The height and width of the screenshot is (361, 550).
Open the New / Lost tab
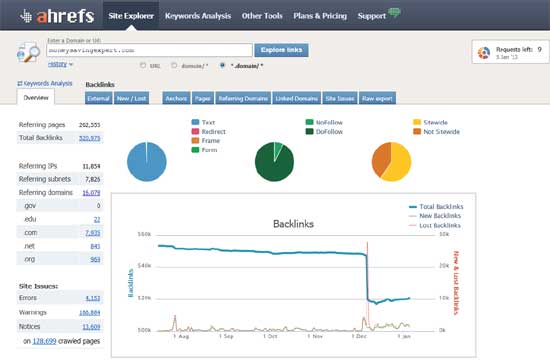(x=132, y=98)
